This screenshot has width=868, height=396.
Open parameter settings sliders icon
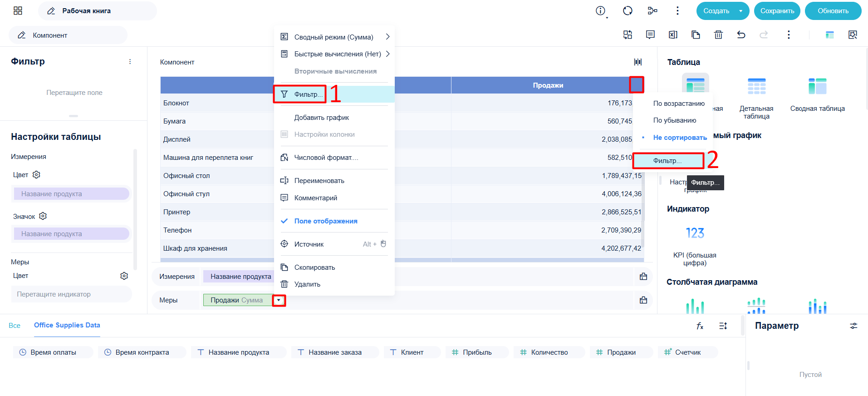point(853,326)
